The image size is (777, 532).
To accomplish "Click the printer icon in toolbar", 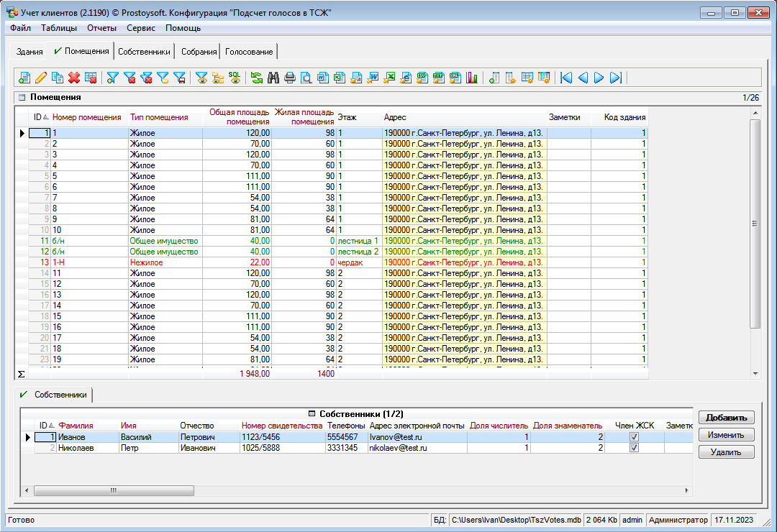I will pos(290,78).
